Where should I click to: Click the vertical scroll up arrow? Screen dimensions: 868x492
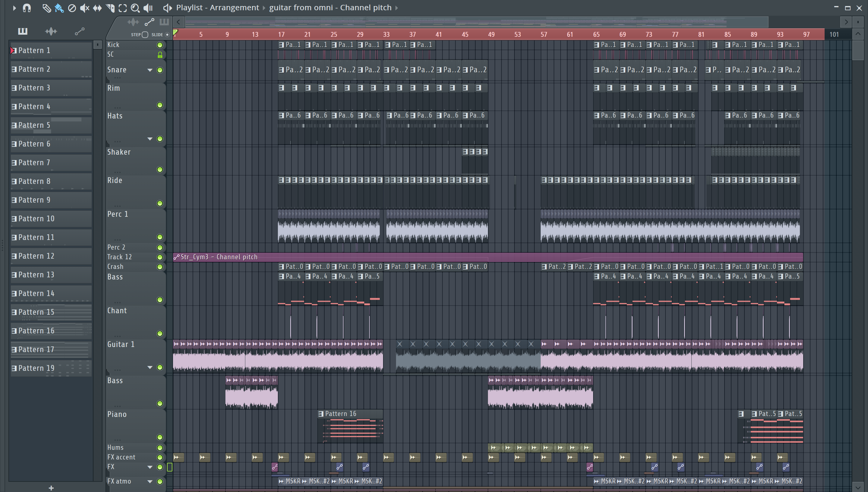[858, 34]
